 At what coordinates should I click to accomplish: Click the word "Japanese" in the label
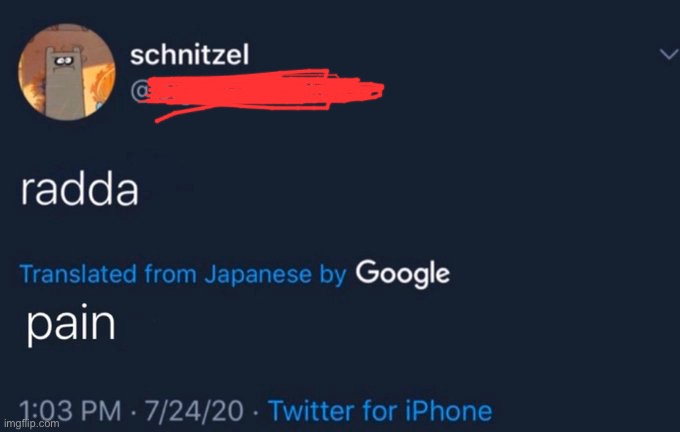255,272
